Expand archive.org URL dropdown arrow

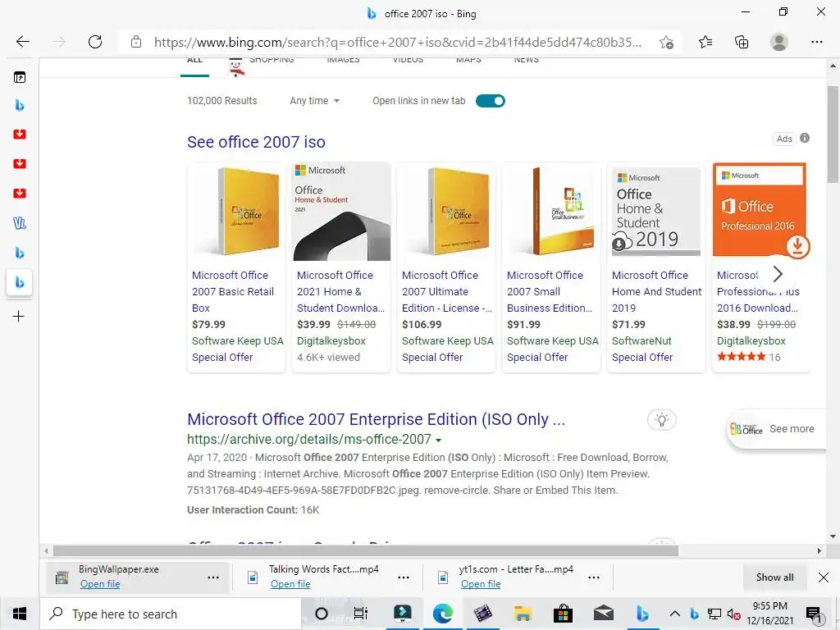point(438,441)
